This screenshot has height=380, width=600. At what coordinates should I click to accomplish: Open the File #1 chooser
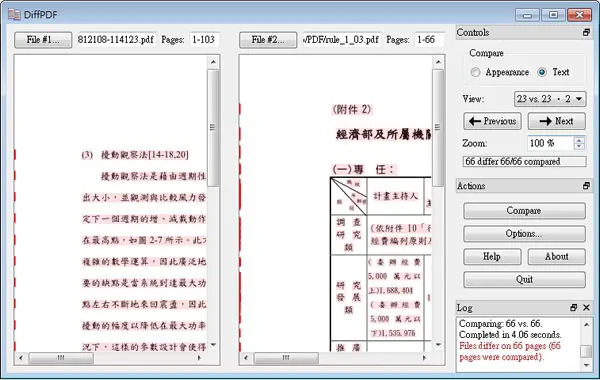coord(43,40)
